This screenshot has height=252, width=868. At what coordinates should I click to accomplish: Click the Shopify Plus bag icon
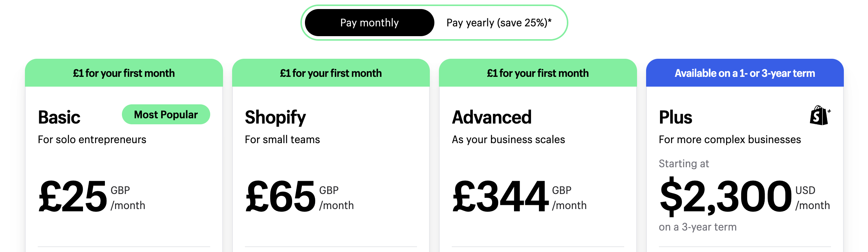(x=820, y=115)
